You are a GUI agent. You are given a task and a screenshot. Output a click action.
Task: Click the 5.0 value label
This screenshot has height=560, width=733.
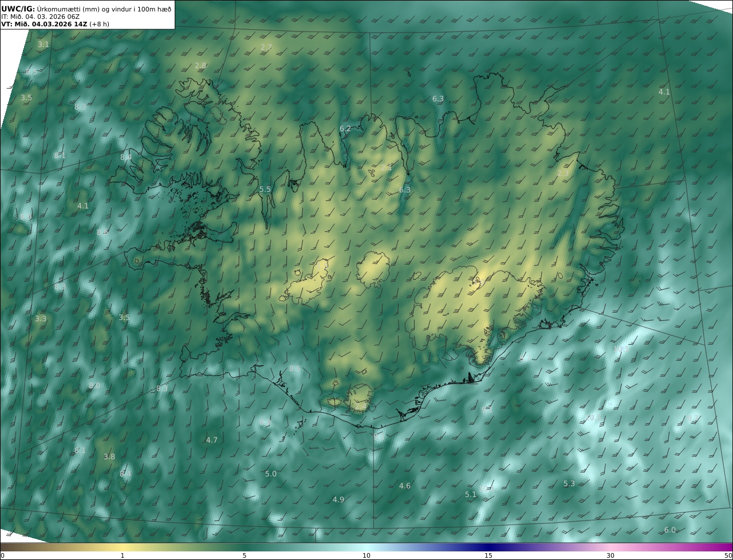[x=271, y=474]
